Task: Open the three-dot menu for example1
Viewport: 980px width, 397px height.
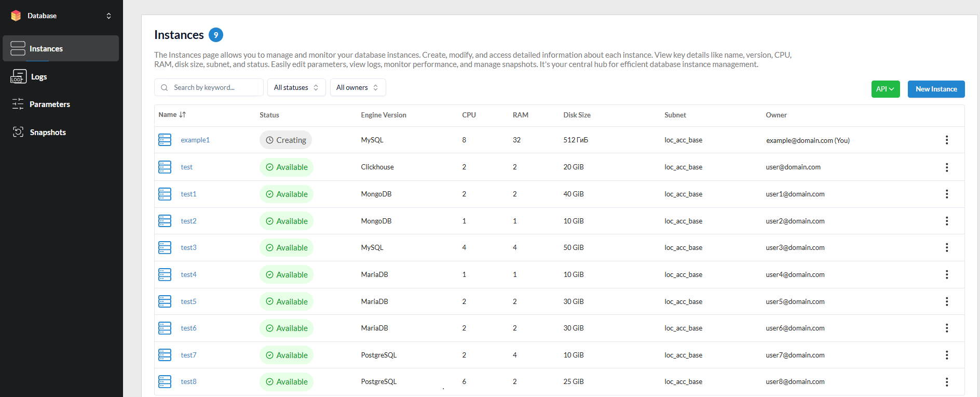Action: pos(946,140)
